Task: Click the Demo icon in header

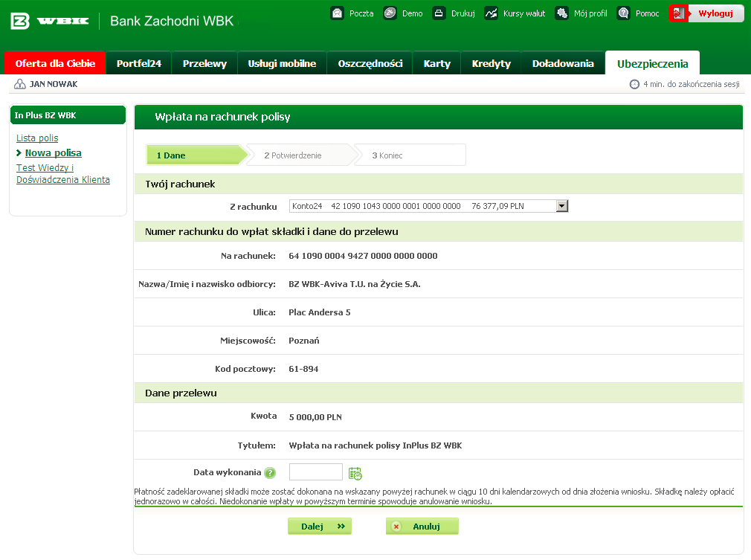Action: click(390, 13)
